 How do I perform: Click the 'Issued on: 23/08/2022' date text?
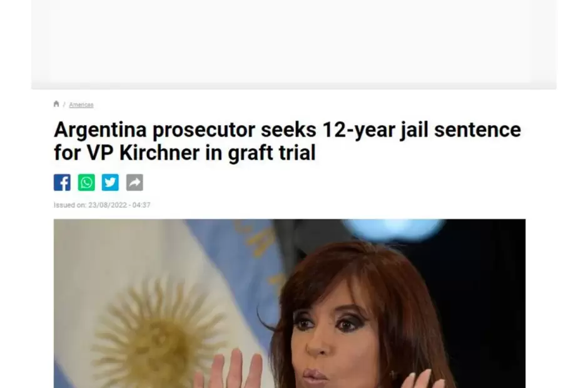pyautogui.click(x=102, y=205)
